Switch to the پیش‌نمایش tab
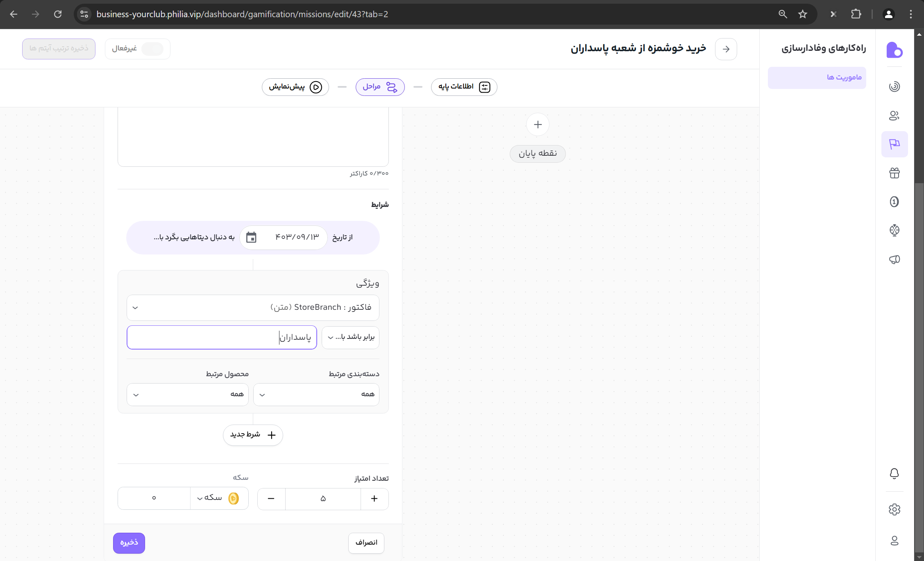 coord(295,87)
